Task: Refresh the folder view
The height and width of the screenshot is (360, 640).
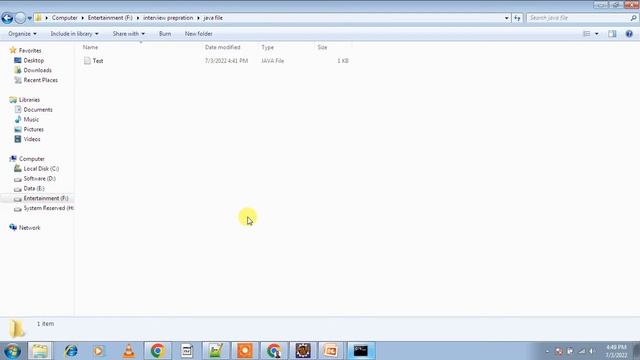Action: pyautogui.click(x=517, y=18)
